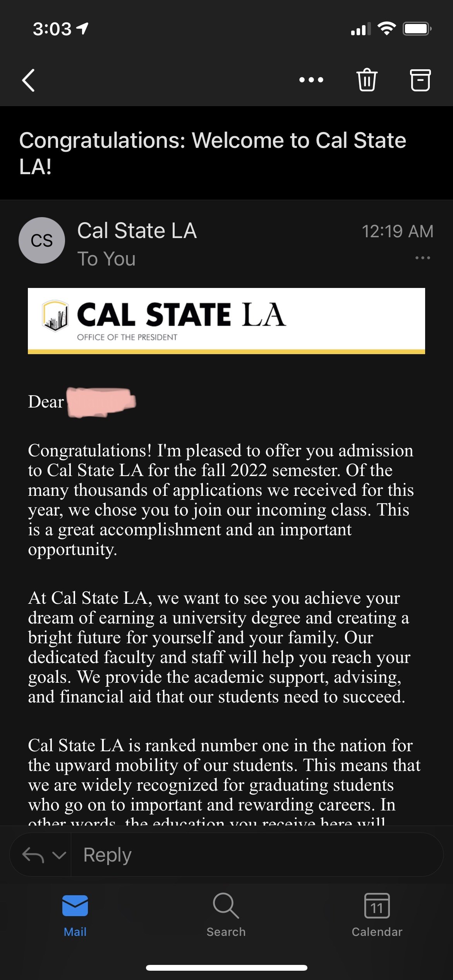Image resolution: width=453 pixels, height=980 pixels.
Task: Delete email with the trash icon
Action: coord(366,80)
